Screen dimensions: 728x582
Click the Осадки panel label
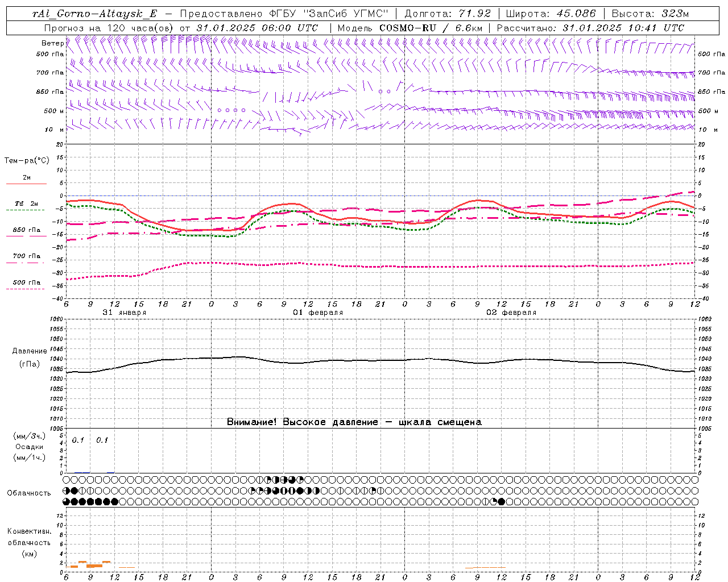pyautogui.click(x=30, y=447)
